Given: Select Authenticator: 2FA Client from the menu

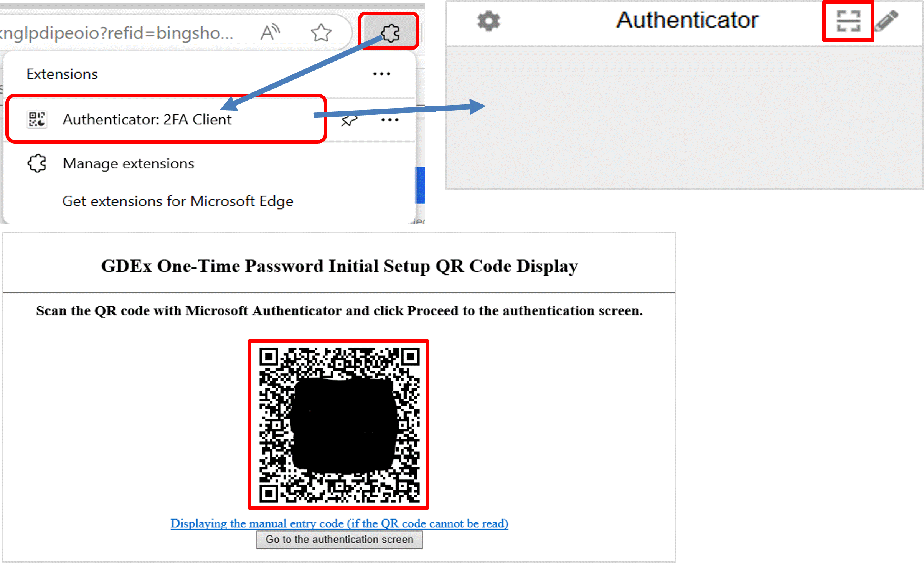Looking at the screenshot, I should coord(147,119).
